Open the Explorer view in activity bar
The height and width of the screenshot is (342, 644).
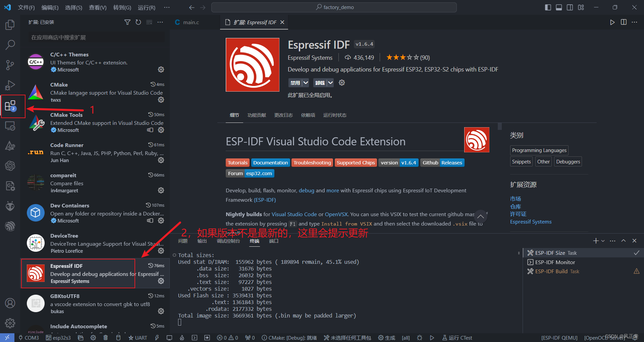tap(10, 25)
